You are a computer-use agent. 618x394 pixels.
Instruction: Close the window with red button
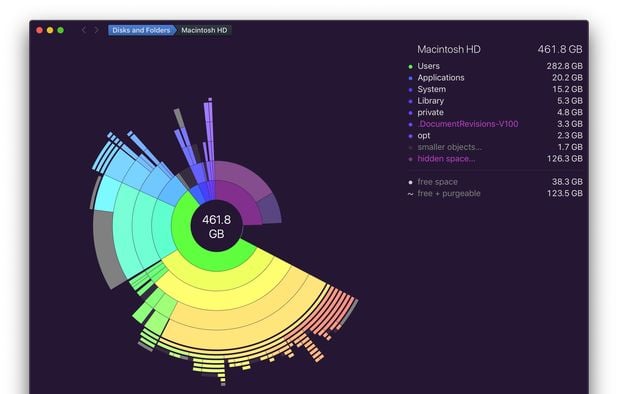(x=39, y=30)
